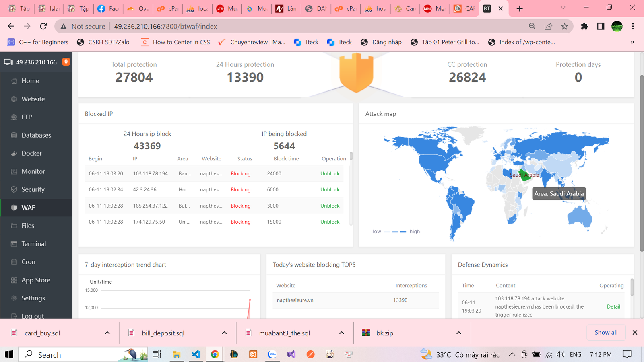The image size is (644, 362).
Task: Click the WAF shield sidebar icon
Action: [x=14, y=208]
